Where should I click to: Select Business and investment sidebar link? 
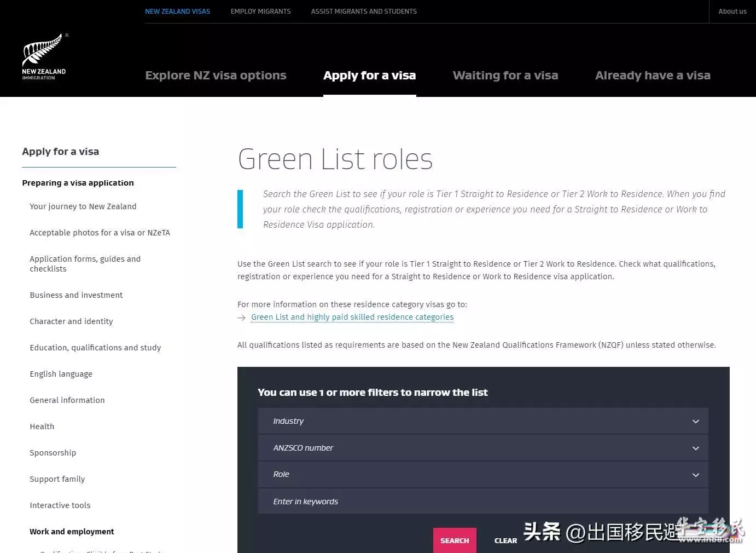point(76,295)
